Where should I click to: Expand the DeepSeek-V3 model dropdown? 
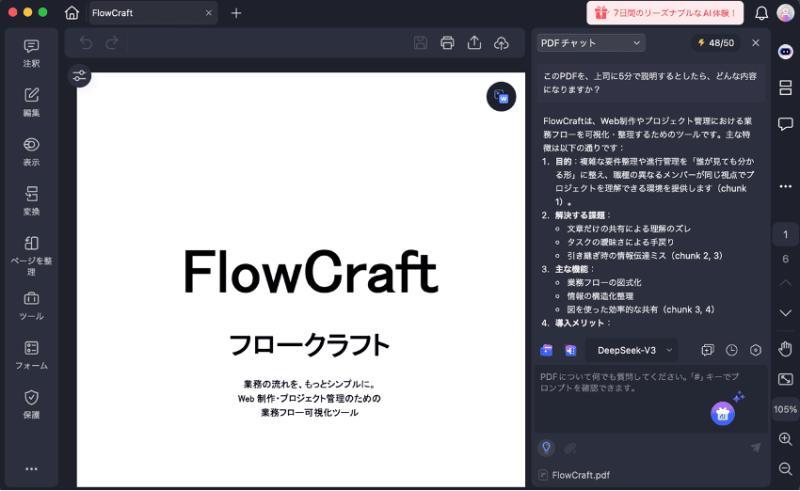(632, 350)
